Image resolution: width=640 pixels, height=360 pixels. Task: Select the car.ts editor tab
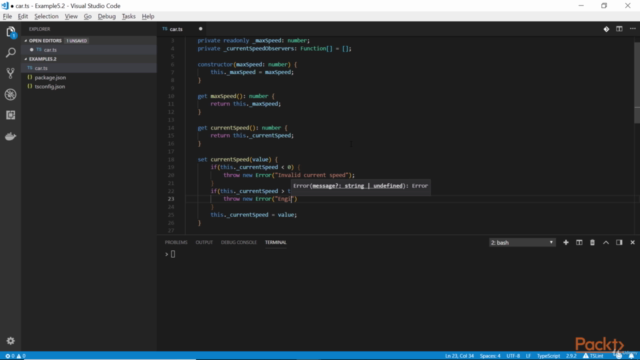[x=176, y=29]
